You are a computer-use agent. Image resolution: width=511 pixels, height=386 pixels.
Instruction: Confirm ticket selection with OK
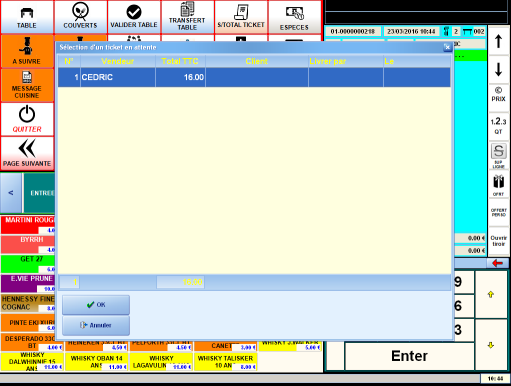96,305
